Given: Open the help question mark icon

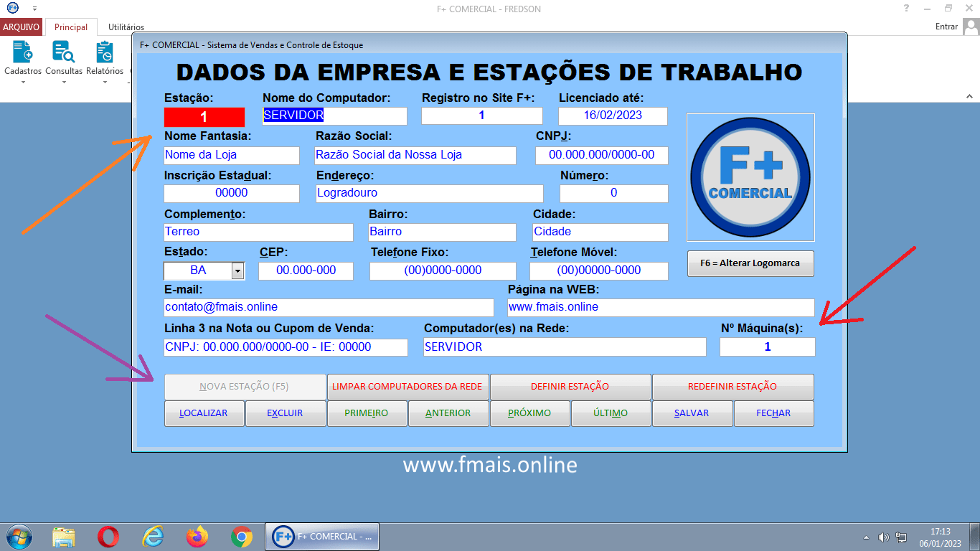Looking at the screenshot, I should point(907,8).
